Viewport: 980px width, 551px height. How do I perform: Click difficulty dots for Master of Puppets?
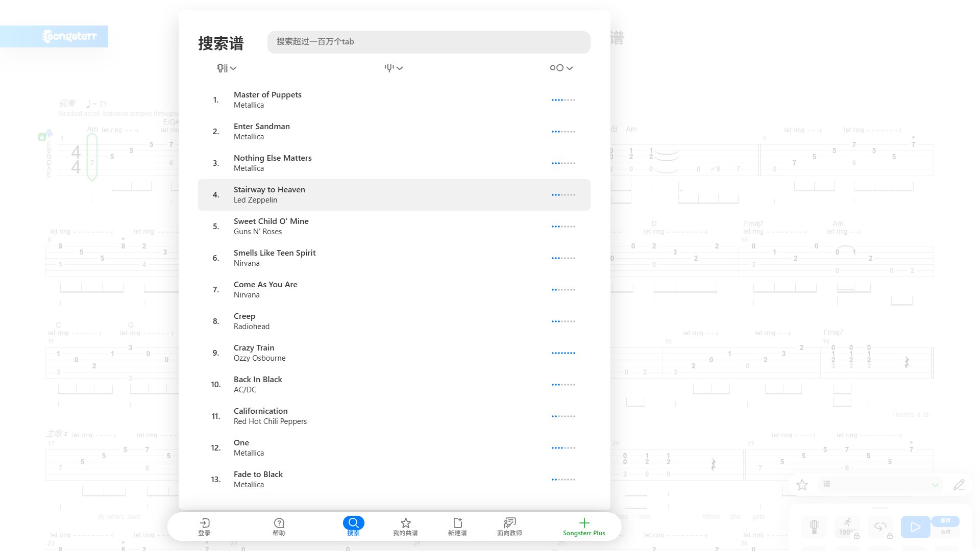pos(563,100)
